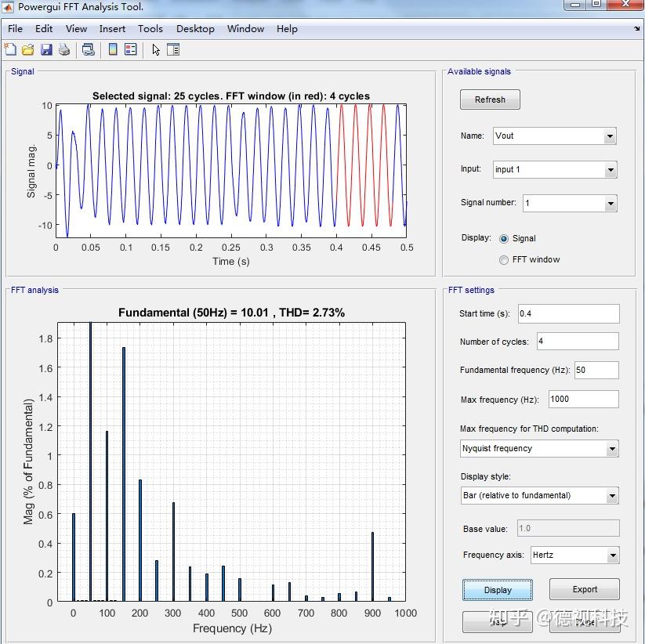Open Max frequency for THD computation dropdown
645x644 pixels.
point(539,448)
